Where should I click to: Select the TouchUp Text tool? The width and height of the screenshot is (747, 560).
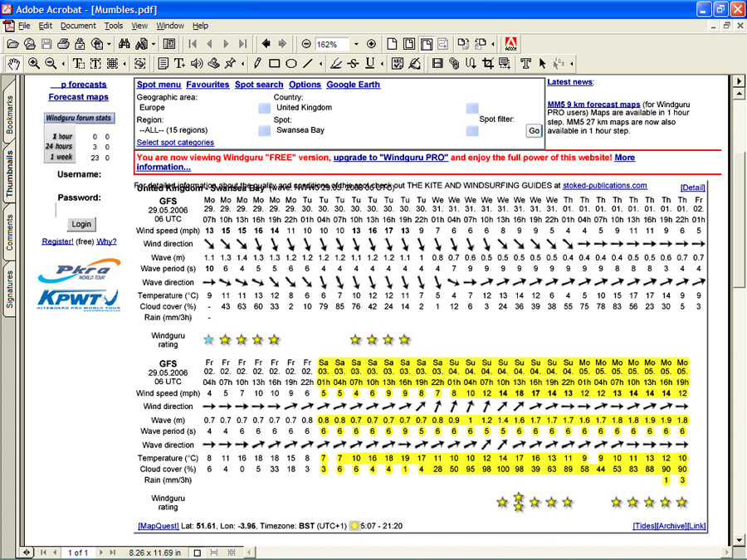[x=525, y=63]
